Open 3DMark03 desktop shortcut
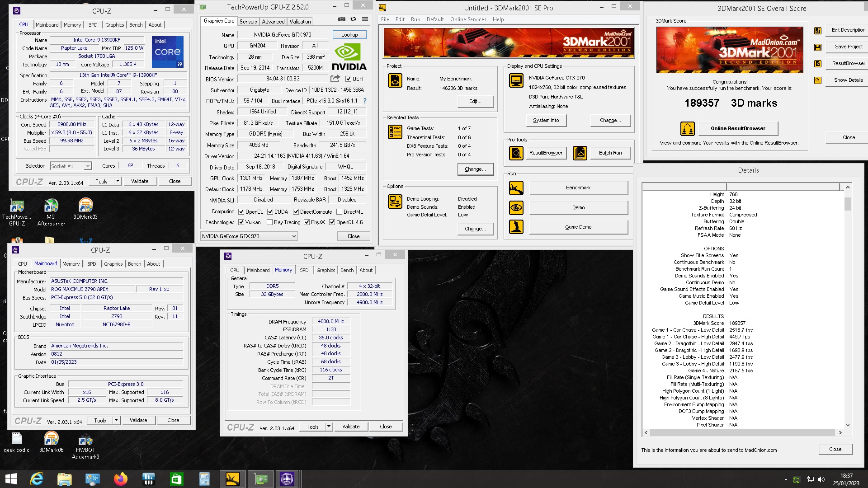Screen dimensions: 868x488 85,209
